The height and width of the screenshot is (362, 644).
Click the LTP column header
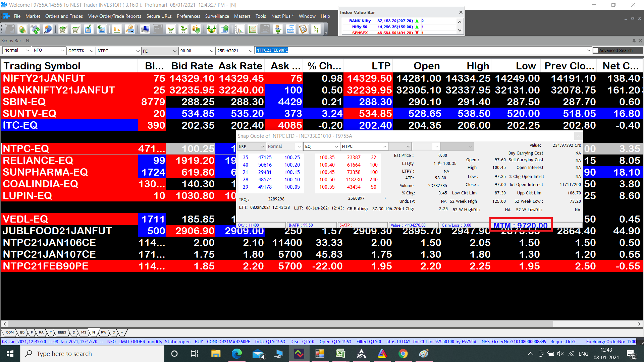(368, 66)
